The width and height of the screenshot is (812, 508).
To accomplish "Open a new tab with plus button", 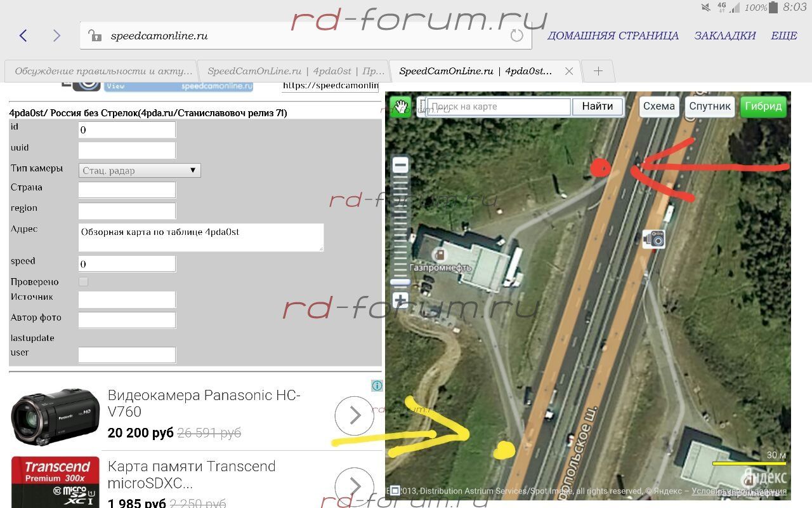I will click(598, 71).
